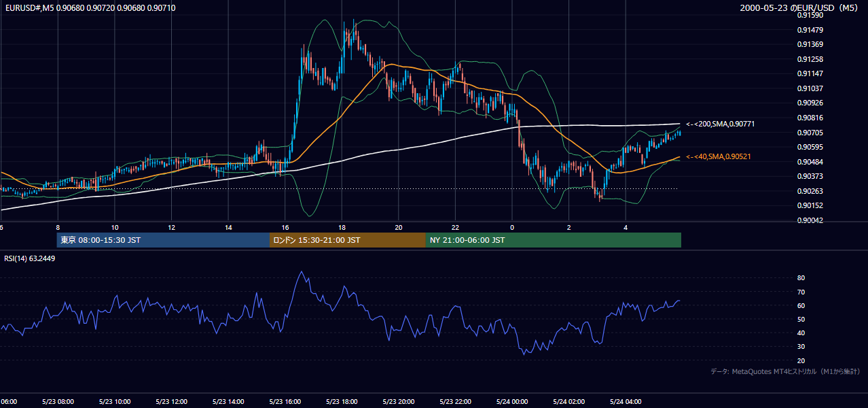Click the 5/24 04:00 bottom time label
Screen dimensions: 868x408
coord(625,401)
